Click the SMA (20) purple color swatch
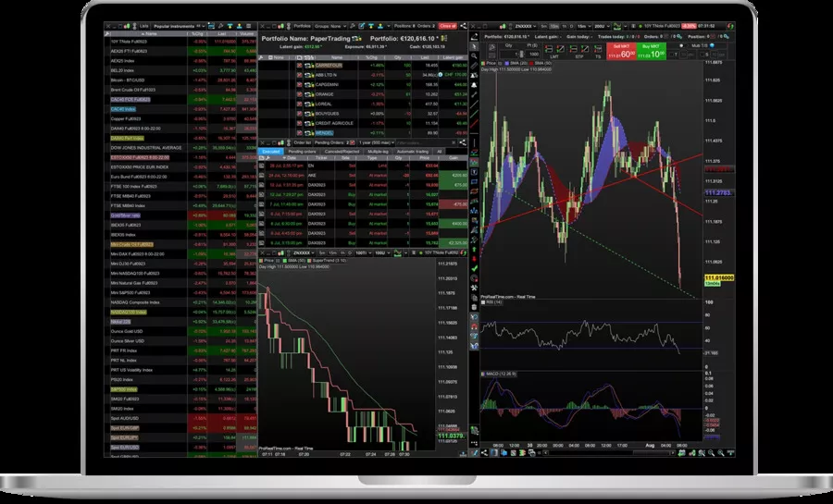The height and width of the screenshot is (504, 833). point(507,63)
